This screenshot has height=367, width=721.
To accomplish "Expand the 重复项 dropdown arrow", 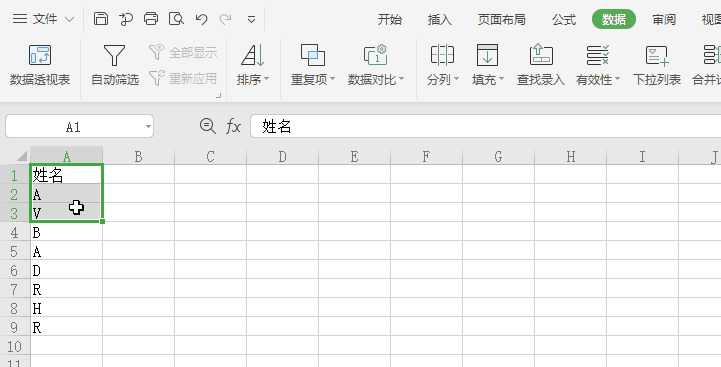I will coord(332,79).
